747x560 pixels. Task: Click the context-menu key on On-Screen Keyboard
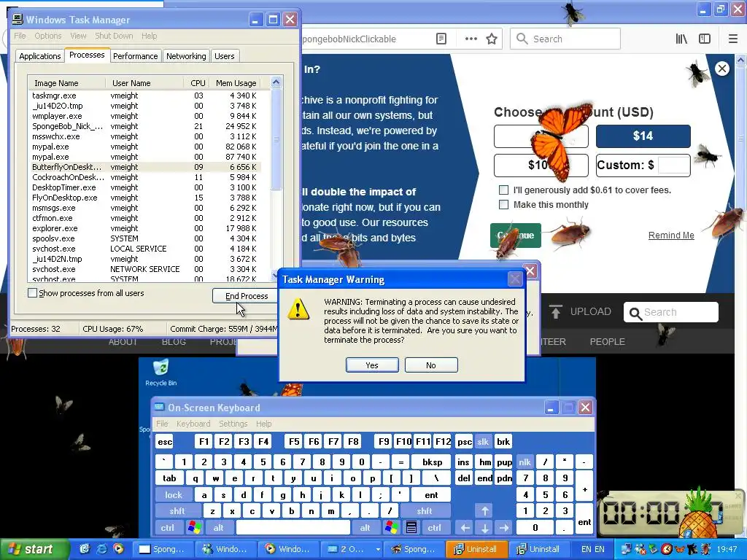(x=411, y=527)
